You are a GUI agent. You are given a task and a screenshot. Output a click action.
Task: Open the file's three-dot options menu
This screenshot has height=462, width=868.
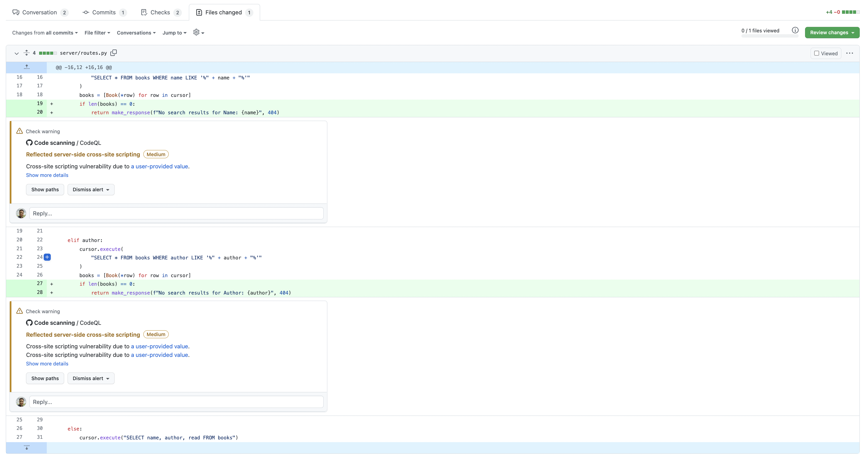coord(849,53)
